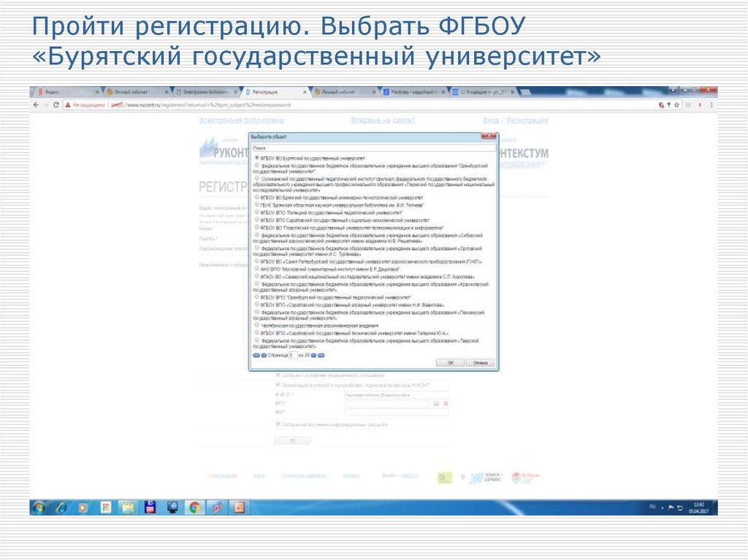
Task: Select the ФГБОУ ВО Бурятский государственный университет radio button
Action: pyautogui.click(x=256, y=158)
